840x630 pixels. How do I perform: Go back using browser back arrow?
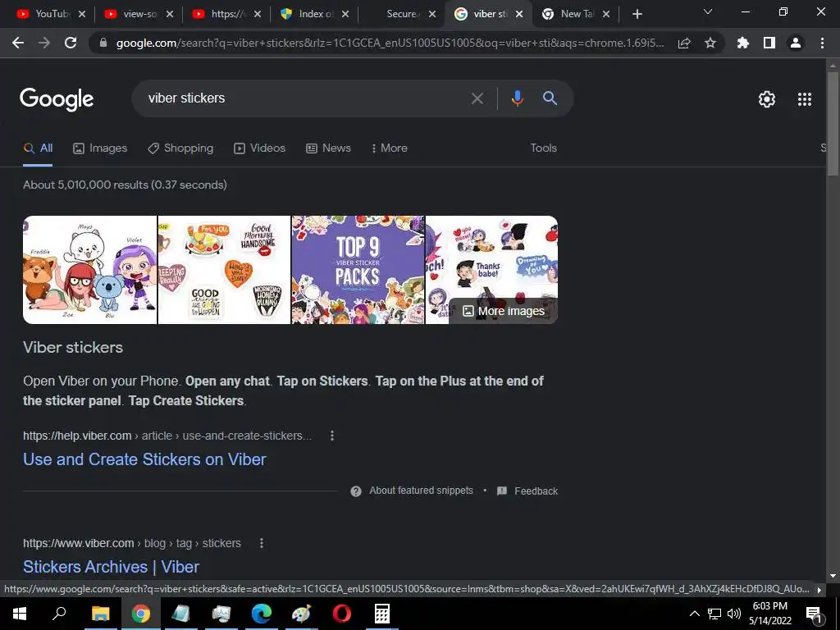click(18, 43)
